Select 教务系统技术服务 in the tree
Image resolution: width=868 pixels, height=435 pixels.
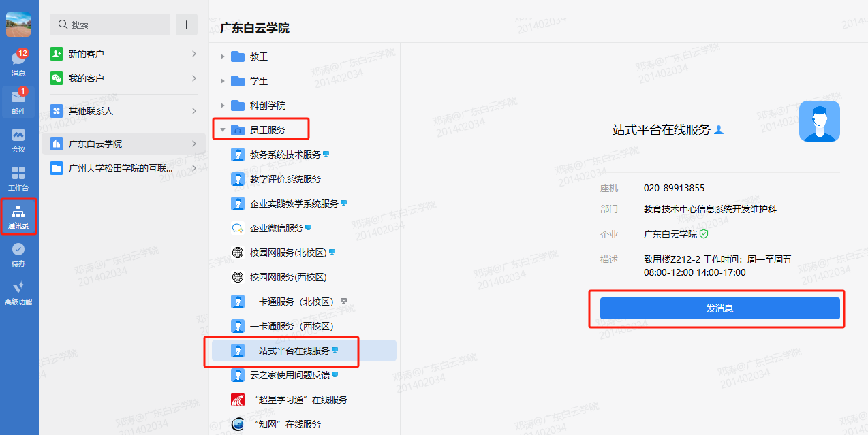[285, 155]
